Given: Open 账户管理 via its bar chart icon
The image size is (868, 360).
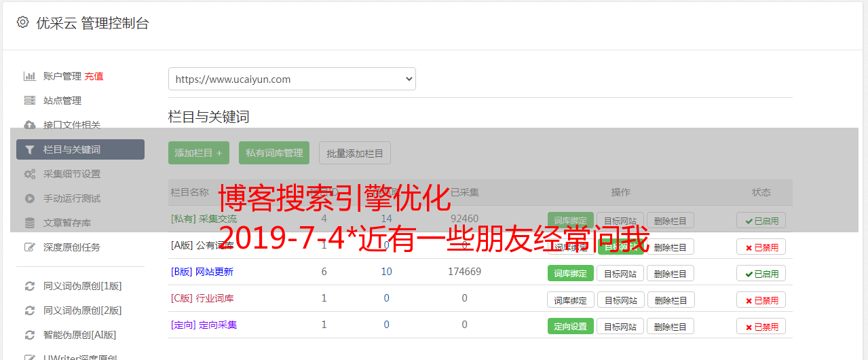Looking at the screenshot, I should pyautogui.click(x=29, y=76).
